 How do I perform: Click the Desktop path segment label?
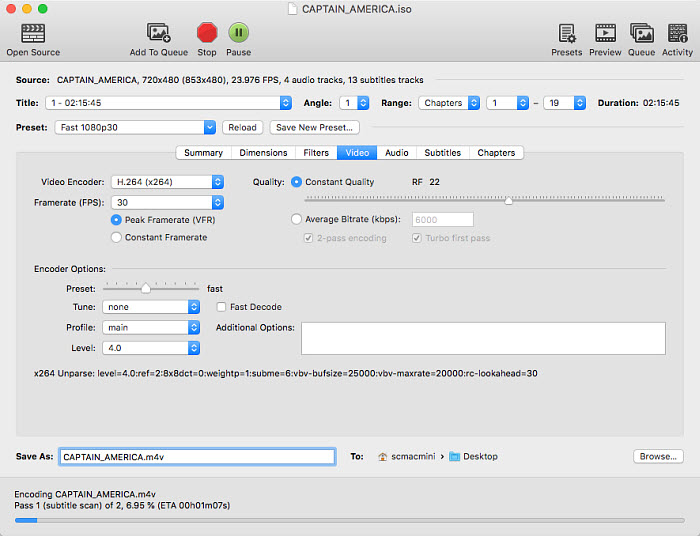[x=480, y=457]
